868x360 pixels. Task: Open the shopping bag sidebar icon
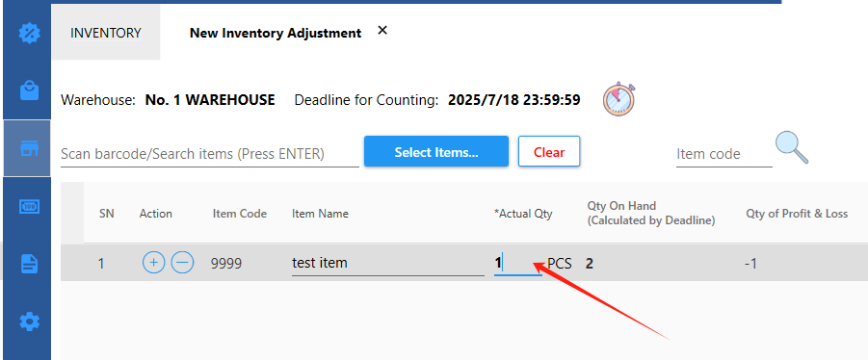tap(29, 90)
